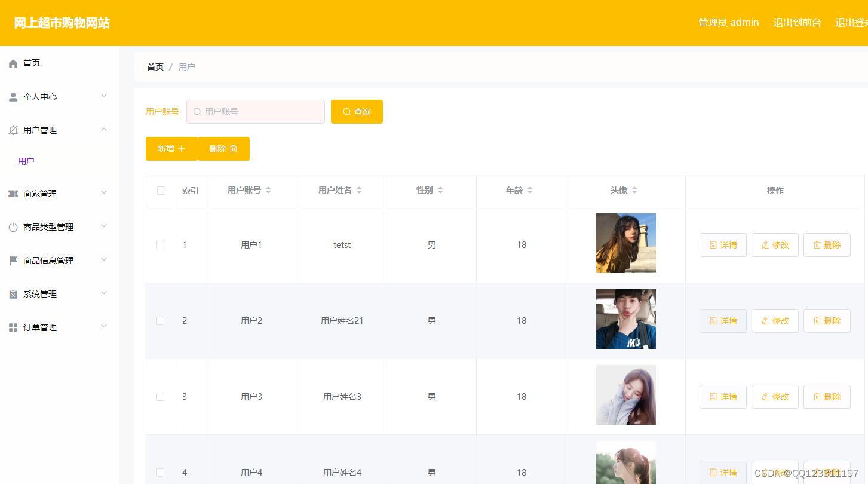
Task: Click the avatar thumbnail of 用户2
Action: click(626, 319)
